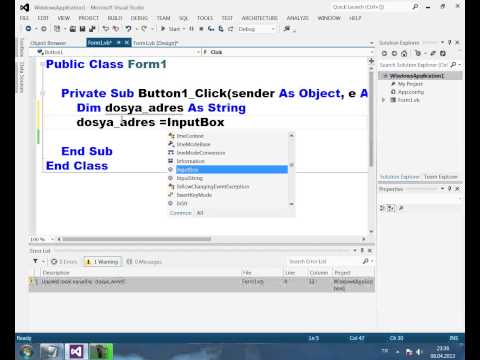Screen dimensions: 480x360
Task: Open the EDIT menu
Action: [x=43, y=18]
